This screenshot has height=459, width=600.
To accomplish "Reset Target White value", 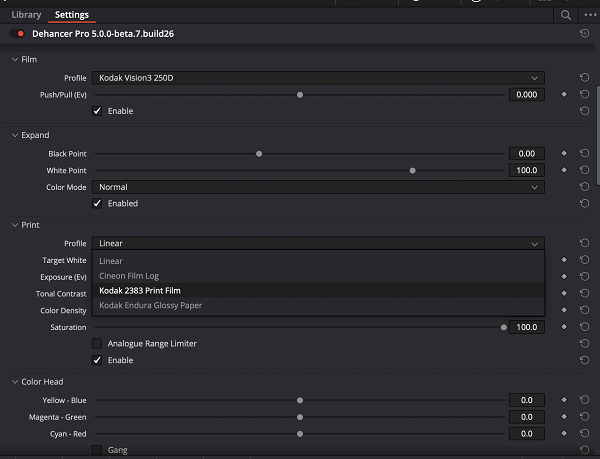I will click(x=584, y=260).
